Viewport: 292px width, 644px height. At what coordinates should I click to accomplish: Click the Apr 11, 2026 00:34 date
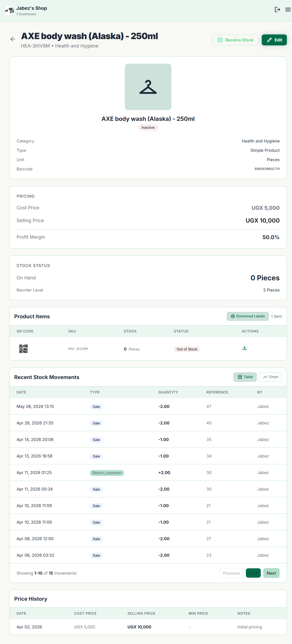pos(34,489)
